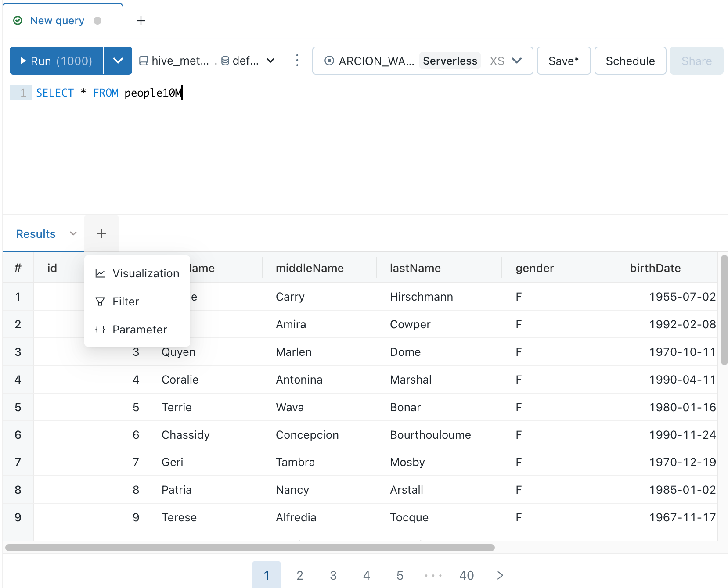Click the Run (1000) button
The height and width of the screenshot is (588, 728).
point(57,61)
